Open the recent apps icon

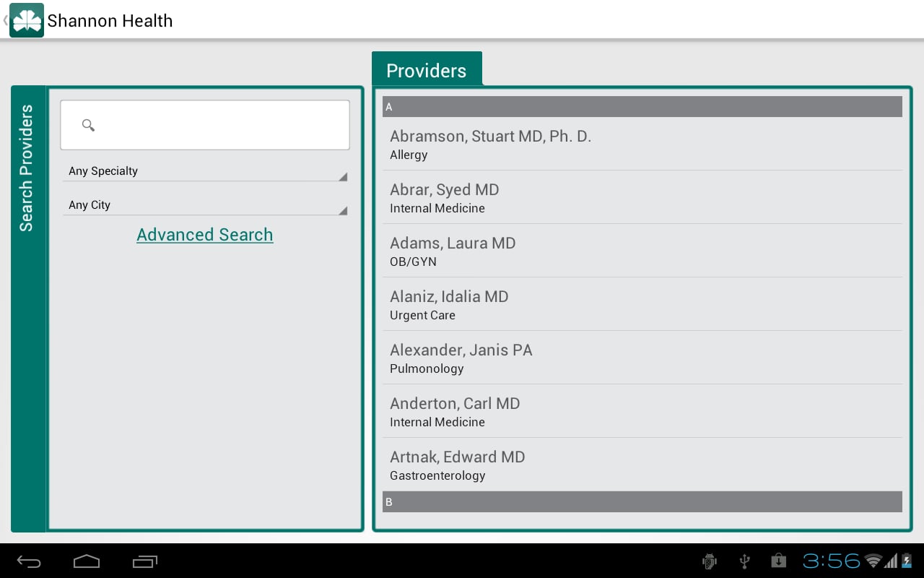[x=144, y=561]
